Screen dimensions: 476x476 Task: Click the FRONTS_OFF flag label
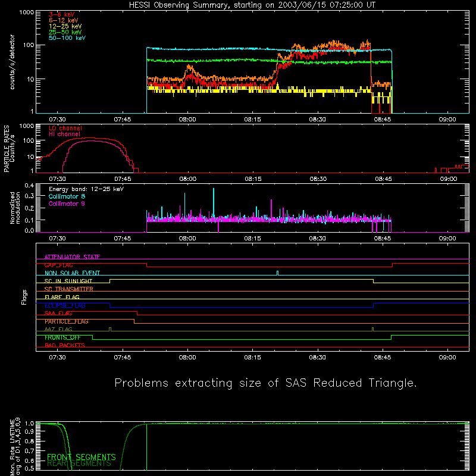coord(62,337)
